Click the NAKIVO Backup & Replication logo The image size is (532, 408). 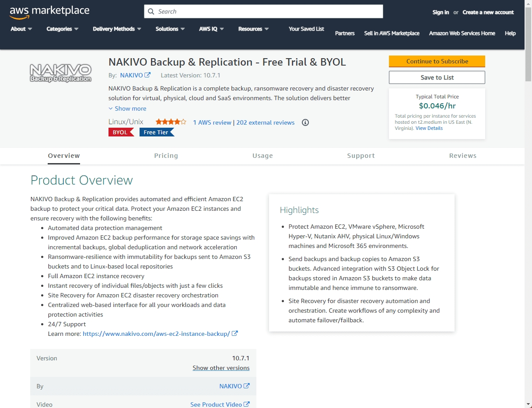[x=60, y=73]
